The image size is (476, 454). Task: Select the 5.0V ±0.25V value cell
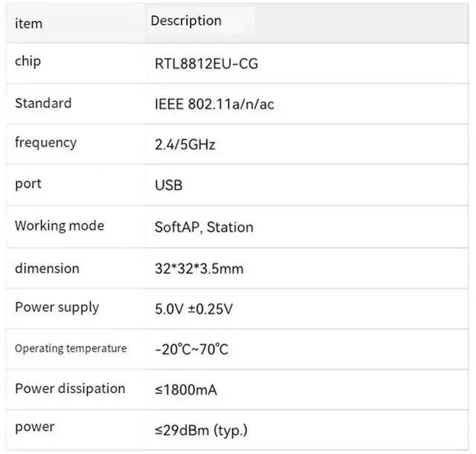(x=193, y=310)
